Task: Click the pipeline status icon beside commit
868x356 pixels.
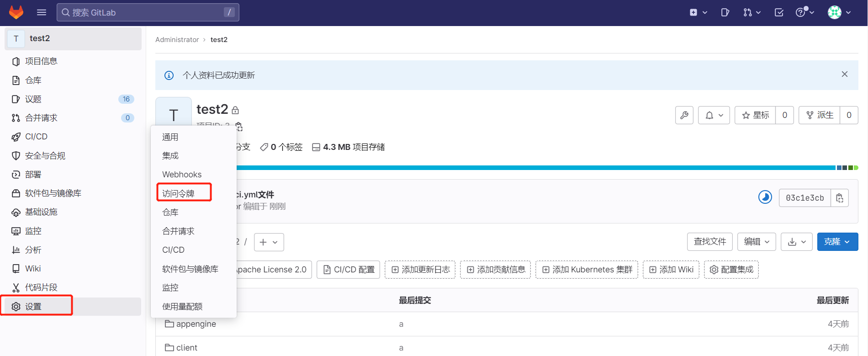Action: pyautogui.click(x=765, y=197)
